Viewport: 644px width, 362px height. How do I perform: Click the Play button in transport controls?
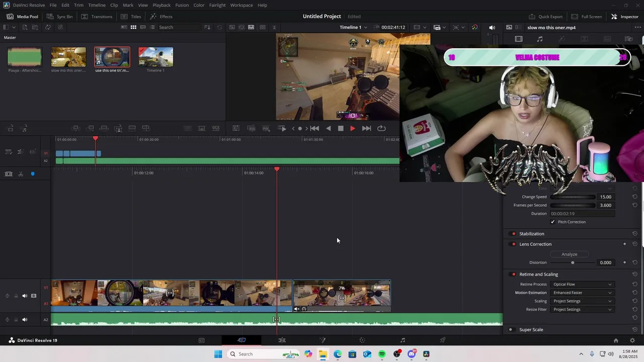352,128
